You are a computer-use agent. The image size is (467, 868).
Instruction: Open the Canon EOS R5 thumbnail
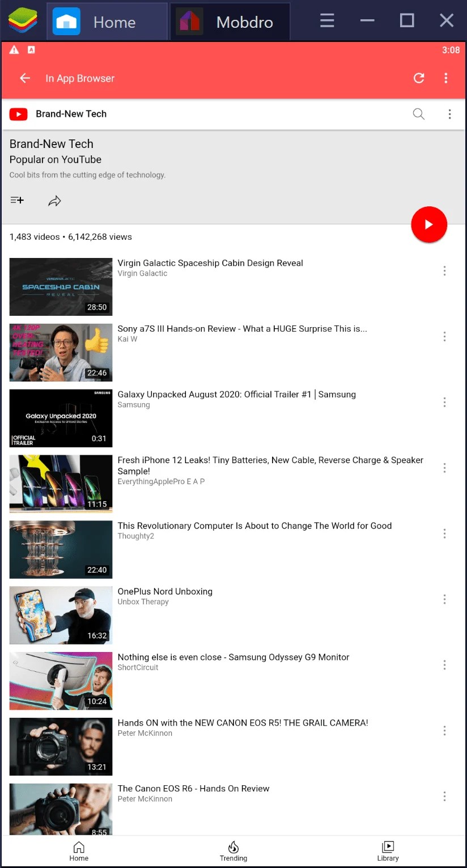61,746
